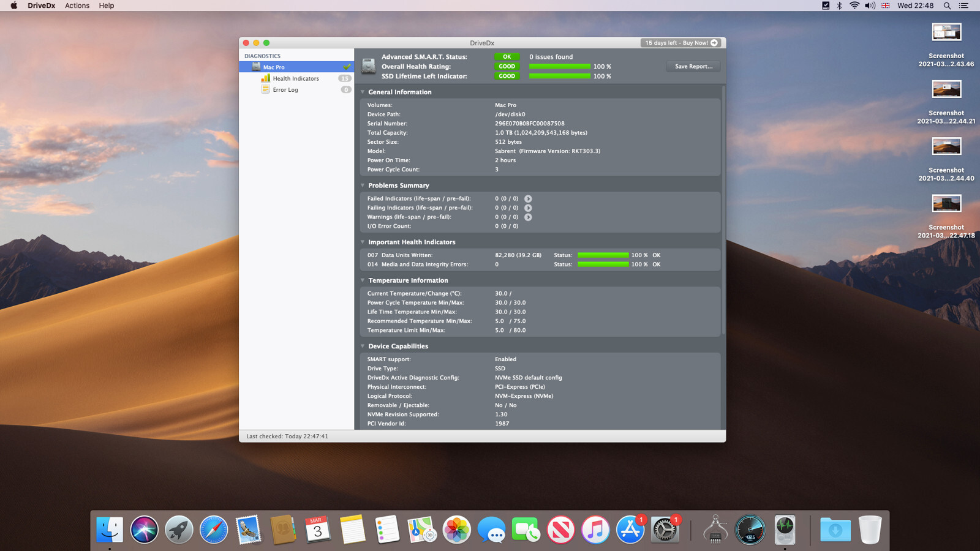
Task: Click the hard drive icon beside S.M.A.R.T. status
Action: (368, 66)
